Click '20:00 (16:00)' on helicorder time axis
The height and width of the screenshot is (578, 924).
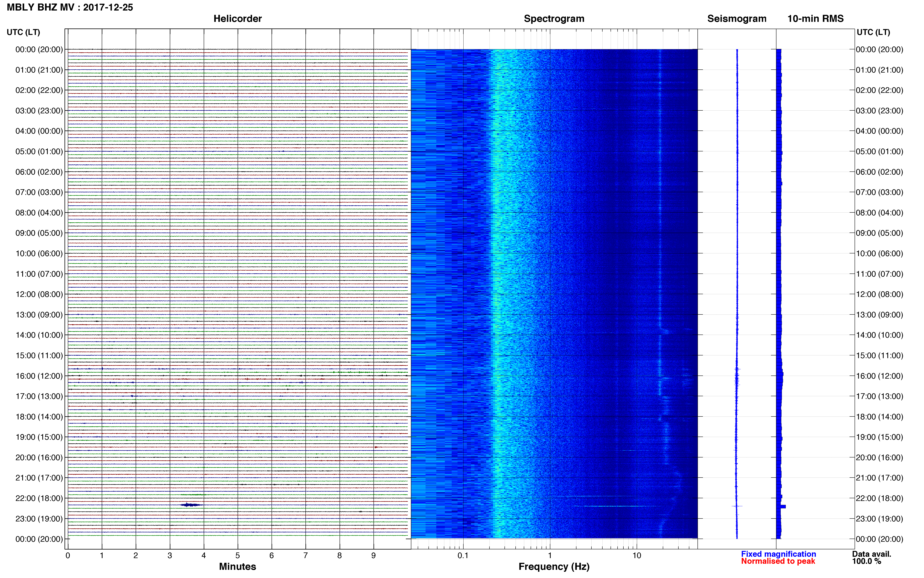(39, 458)
